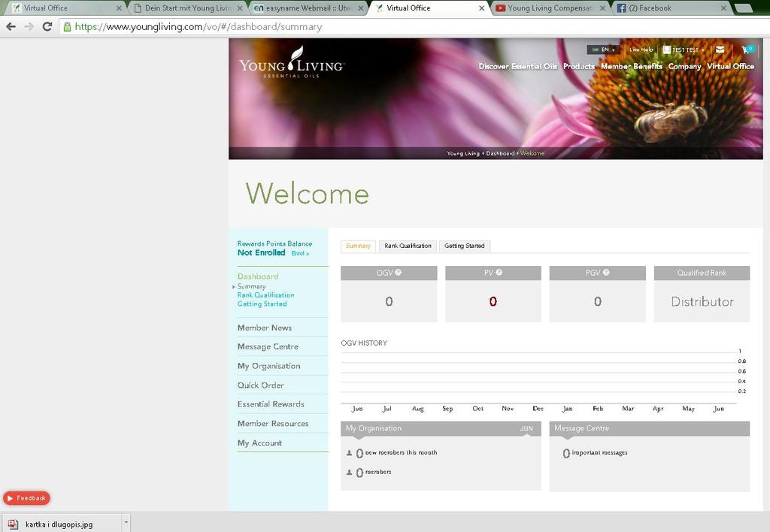Open My Organisation in the sidebar
The height and width of the screenshot is (532, 770).
coord(268,366)
